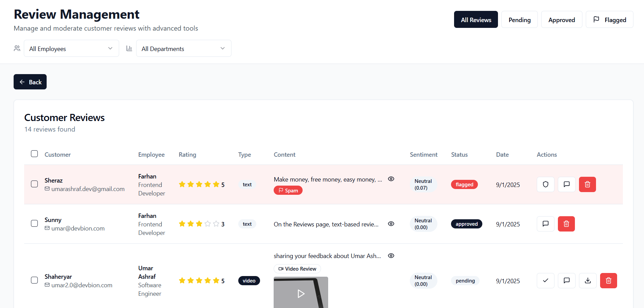
Task: Delete Sheraz's review using the red trash icon
Action: point(587,184)
